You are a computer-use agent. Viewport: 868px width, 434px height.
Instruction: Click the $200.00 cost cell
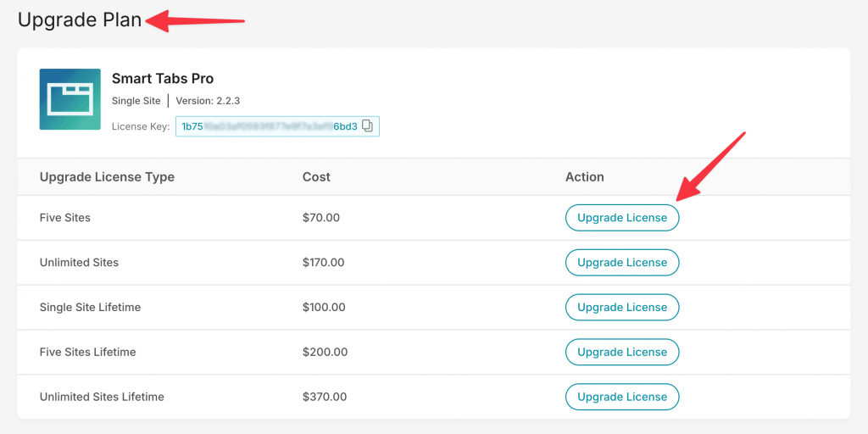325,352
